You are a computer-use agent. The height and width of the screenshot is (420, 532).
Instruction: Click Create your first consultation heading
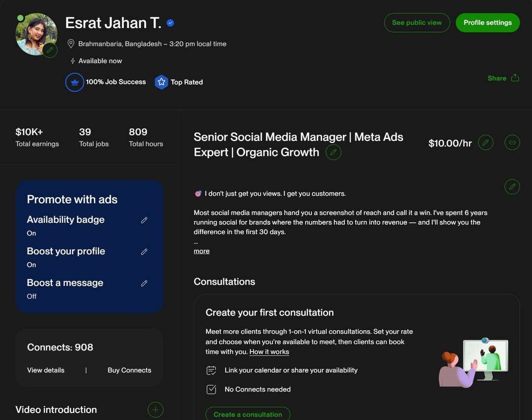(270, 313)
